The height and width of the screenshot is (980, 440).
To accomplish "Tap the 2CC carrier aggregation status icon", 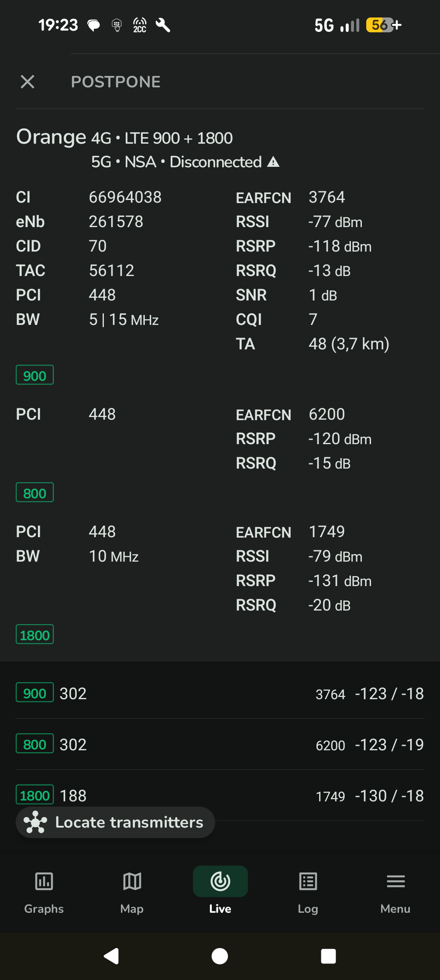I will click(x=140, y=25).
